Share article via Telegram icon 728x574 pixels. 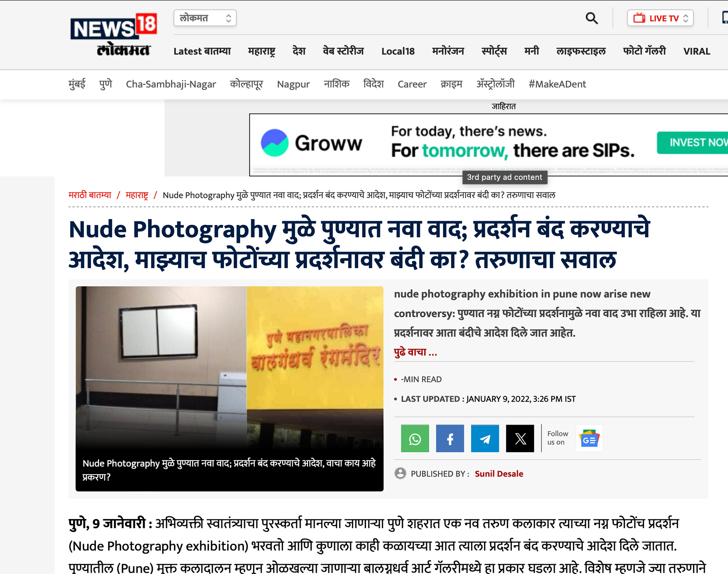coord(485,439)
